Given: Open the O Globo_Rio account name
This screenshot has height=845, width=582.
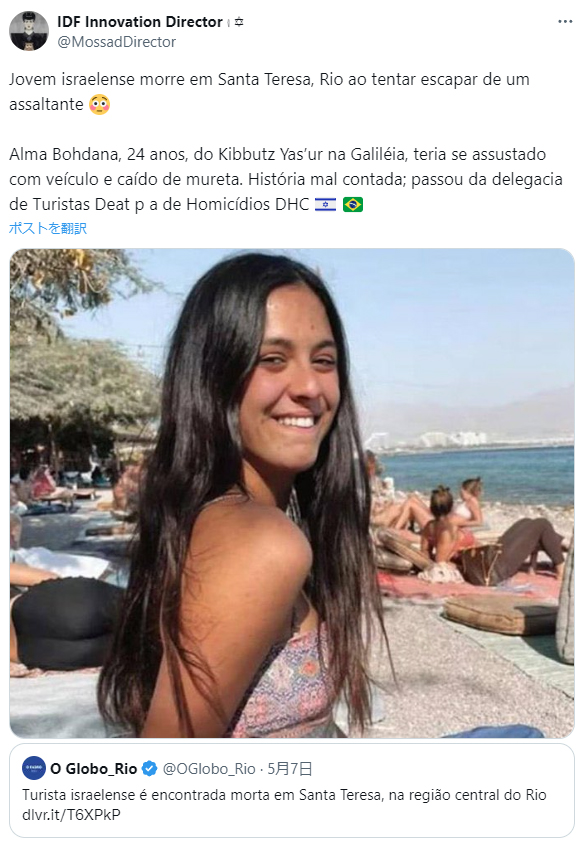Looking at the screenshot, I should [94, 768].
